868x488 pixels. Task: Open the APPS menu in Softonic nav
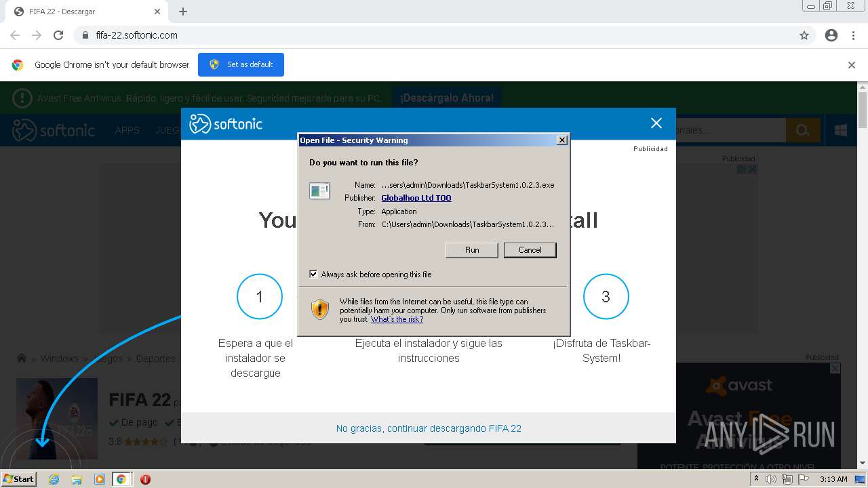(127, 130)
